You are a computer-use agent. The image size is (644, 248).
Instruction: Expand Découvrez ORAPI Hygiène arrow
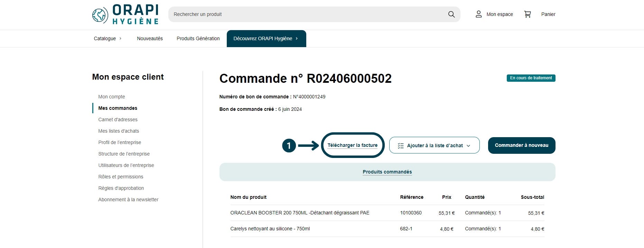pos(297,38)
